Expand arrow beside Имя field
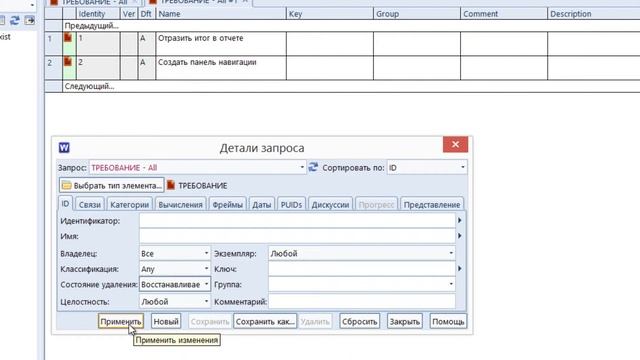Viewport: 640px width, 360px height. pos(460,236)
